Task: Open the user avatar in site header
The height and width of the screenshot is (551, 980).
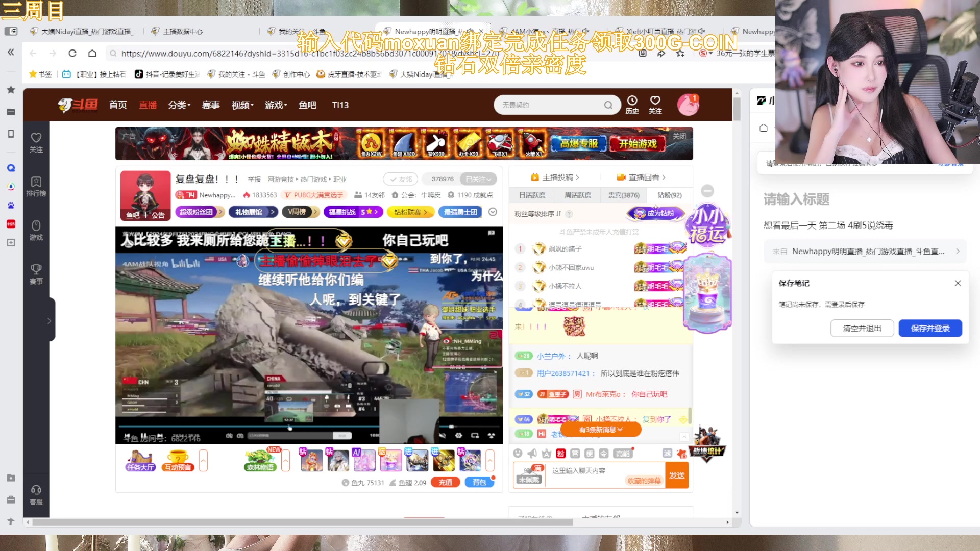Action: click(688, 105)
